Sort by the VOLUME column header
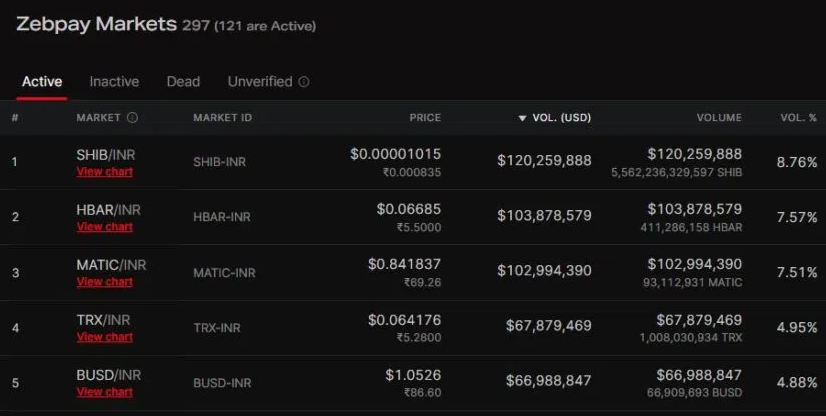 [719, 117]
